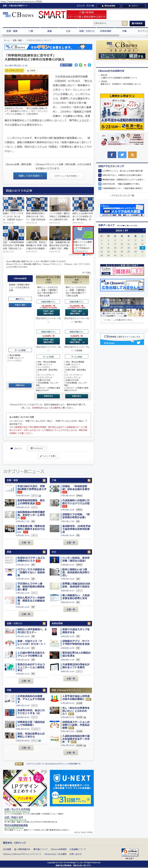
Task: Click the search magnifier button
Action: [x=125, y=23]
